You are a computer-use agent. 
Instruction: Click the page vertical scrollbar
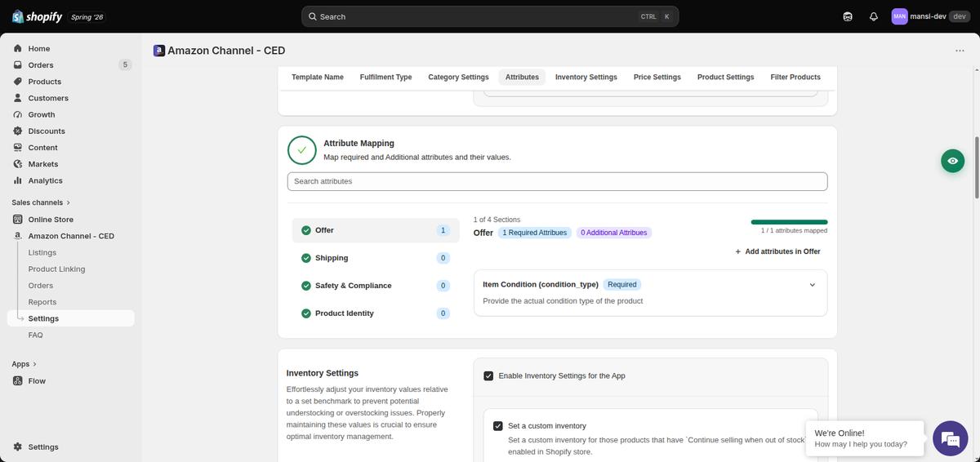point(977,167)
